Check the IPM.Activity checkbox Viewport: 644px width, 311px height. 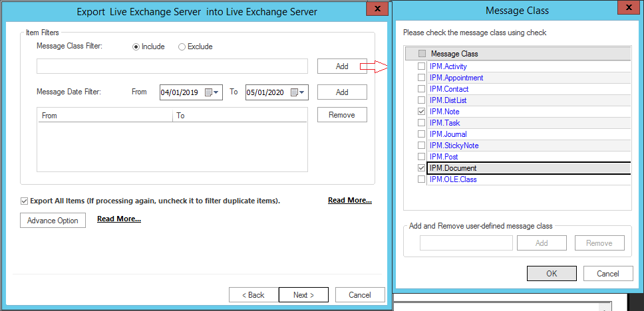421,66
